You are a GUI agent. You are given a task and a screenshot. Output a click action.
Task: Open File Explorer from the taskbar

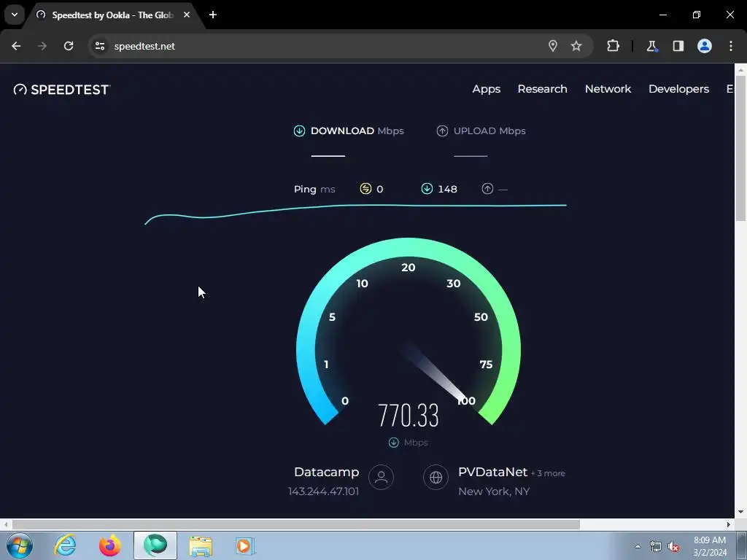(x=201, y=545)
